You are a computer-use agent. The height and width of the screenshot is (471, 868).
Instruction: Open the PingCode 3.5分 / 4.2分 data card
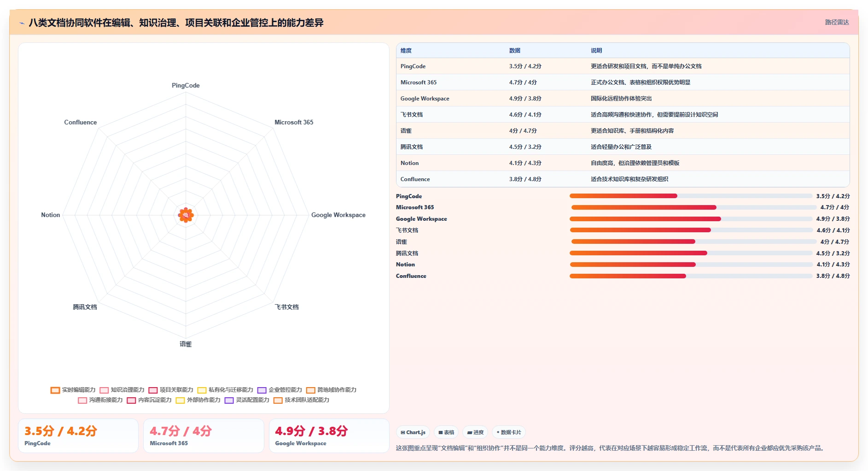coord(78,436)
